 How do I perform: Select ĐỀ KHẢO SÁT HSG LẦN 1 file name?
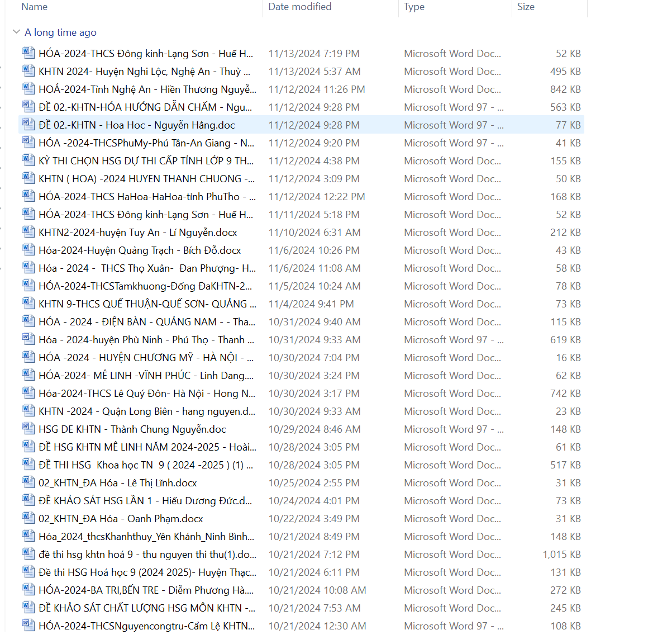click(145, 501)
